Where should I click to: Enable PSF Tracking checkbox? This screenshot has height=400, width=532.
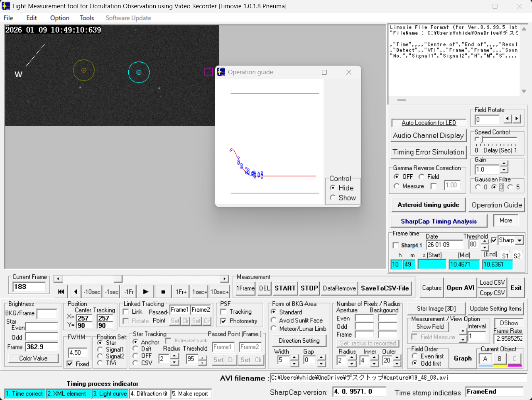pos(223,312)
